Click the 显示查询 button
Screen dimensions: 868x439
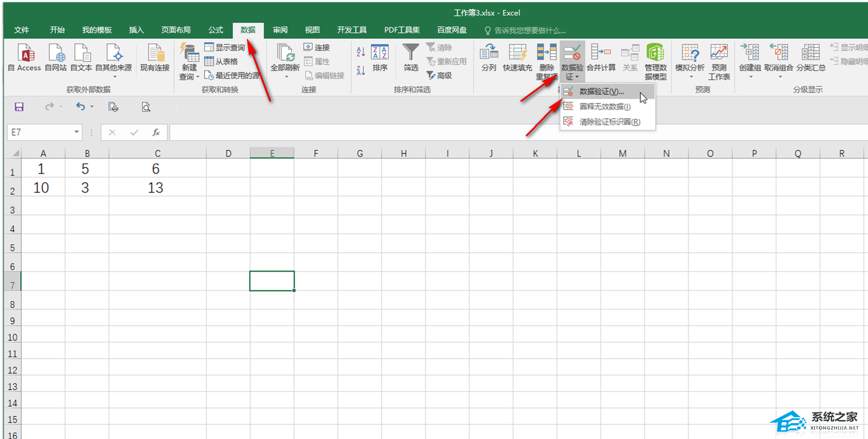tap(225, 47)
